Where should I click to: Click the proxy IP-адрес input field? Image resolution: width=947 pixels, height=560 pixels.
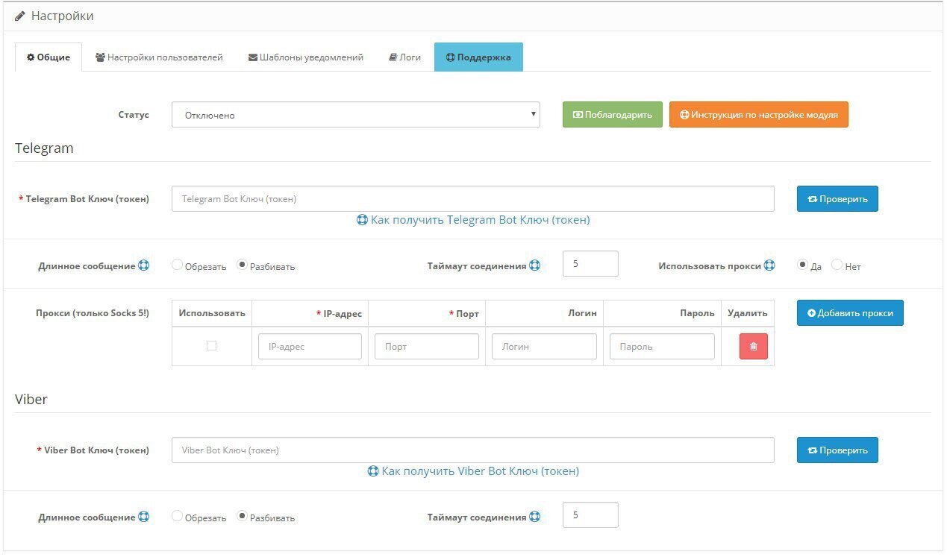tap(310, 347)
